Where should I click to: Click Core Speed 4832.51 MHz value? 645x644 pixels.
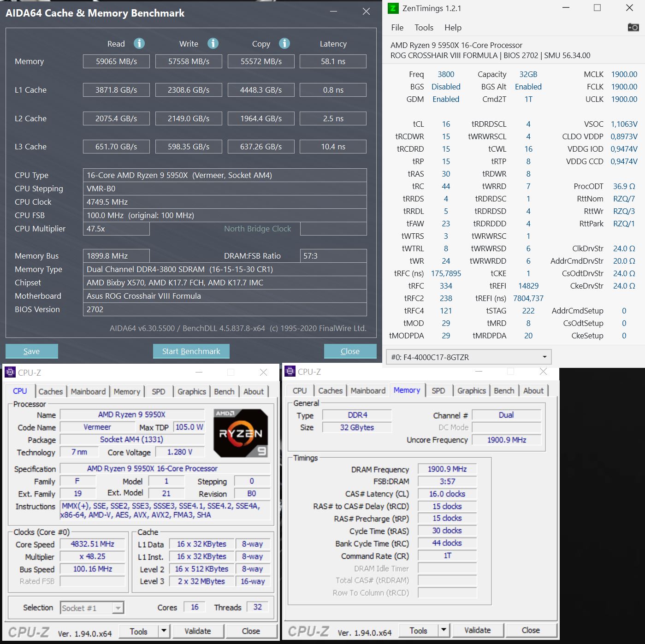[92, 544]
